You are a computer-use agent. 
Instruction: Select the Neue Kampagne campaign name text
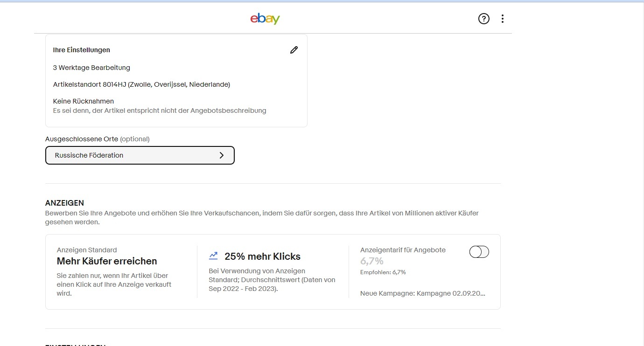point(423,293)
